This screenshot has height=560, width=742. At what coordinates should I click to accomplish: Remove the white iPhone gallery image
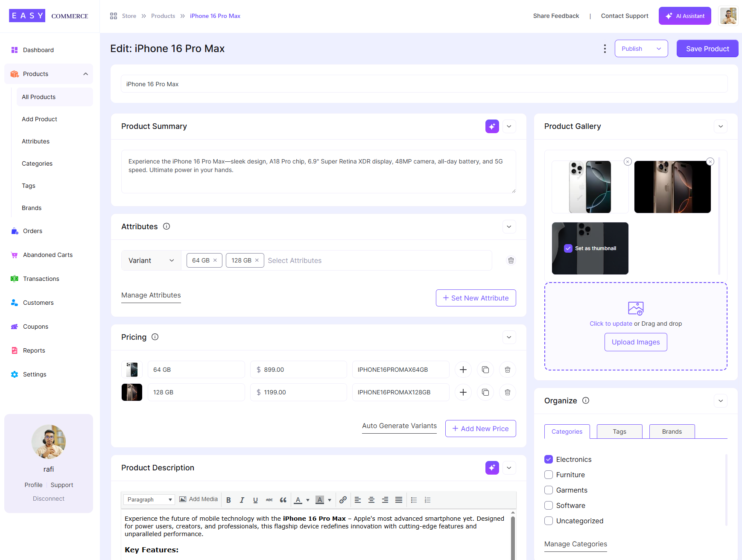point(628,162)
